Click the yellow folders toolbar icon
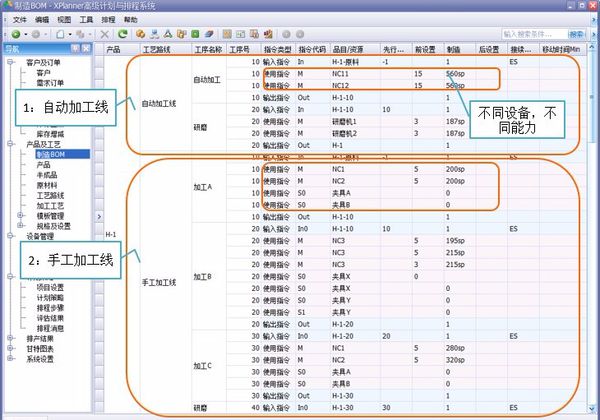The image size is (600, 420). [x=182, y=34]
